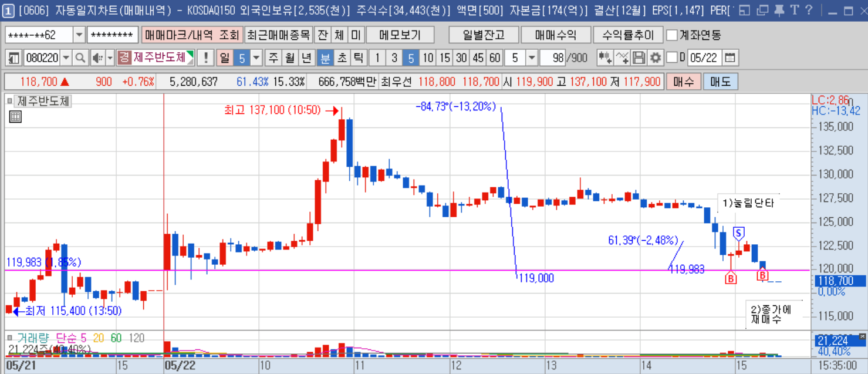Screen dimensions: 868x374
Task: Select the 1 minute interval
Action: point(377,58)
